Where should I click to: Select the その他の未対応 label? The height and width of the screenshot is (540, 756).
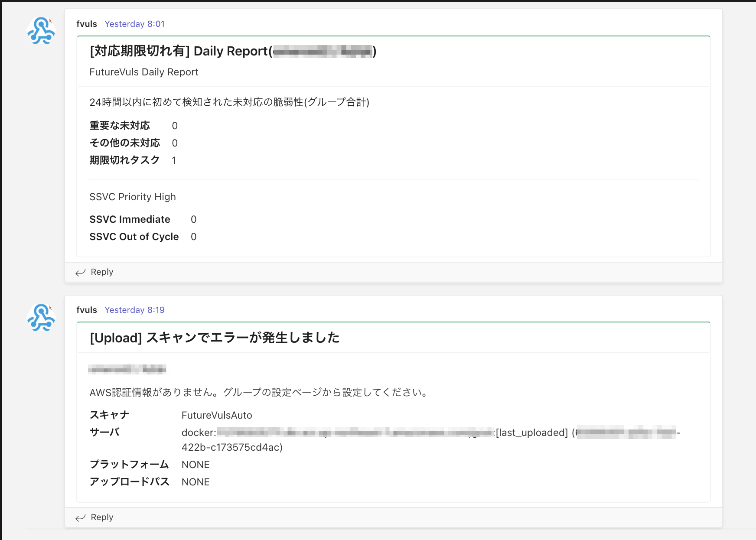click(x=125, y=143)
